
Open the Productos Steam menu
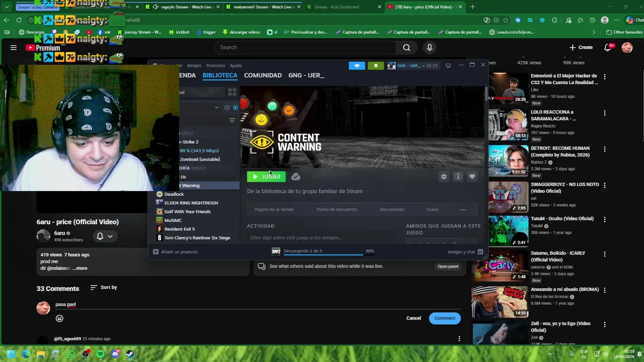point(215,65)
